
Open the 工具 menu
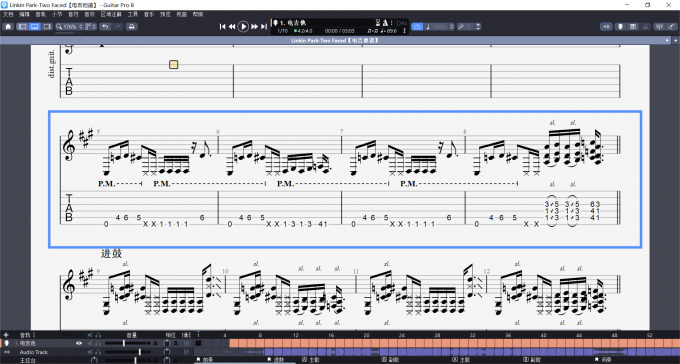(x=133, y=14)
